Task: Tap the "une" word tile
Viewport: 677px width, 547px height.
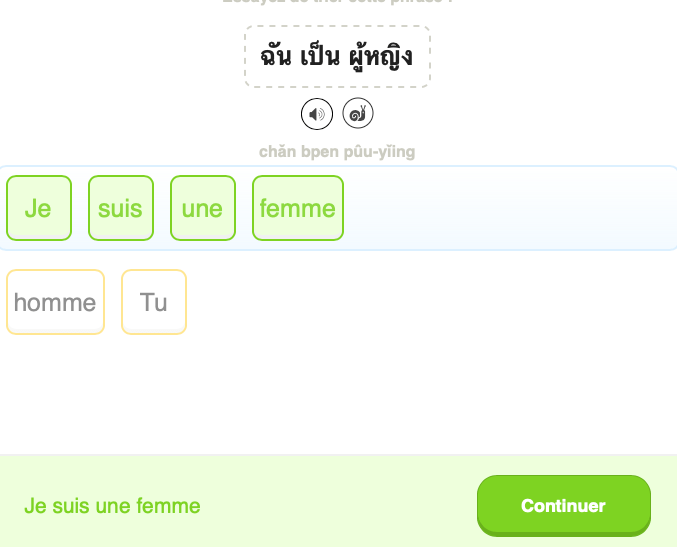Action: click(203, 208)
